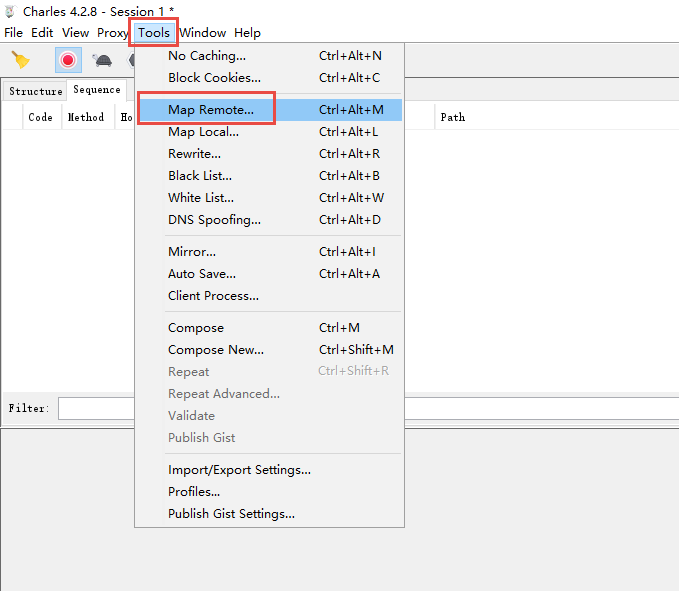Click the turtle throttling icon

pos(102,60)
